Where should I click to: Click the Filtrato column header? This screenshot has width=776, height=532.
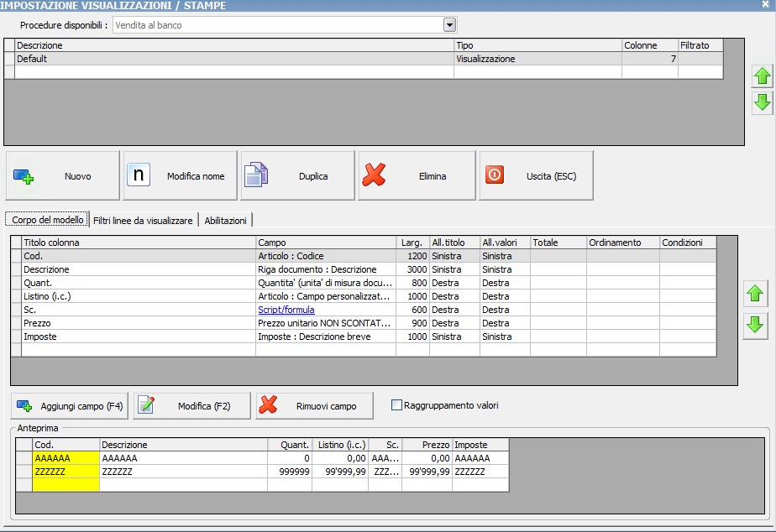700,45
